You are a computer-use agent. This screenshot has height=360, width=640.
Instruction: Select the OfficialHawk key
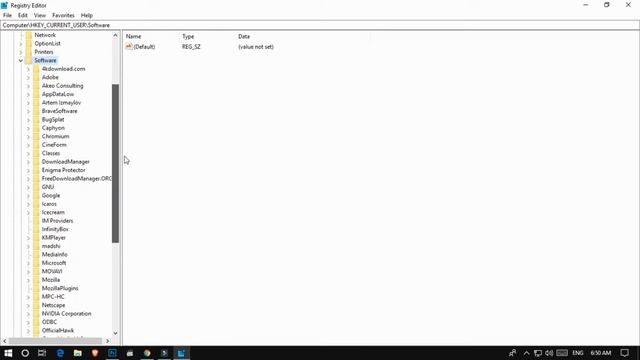[58, 331]
